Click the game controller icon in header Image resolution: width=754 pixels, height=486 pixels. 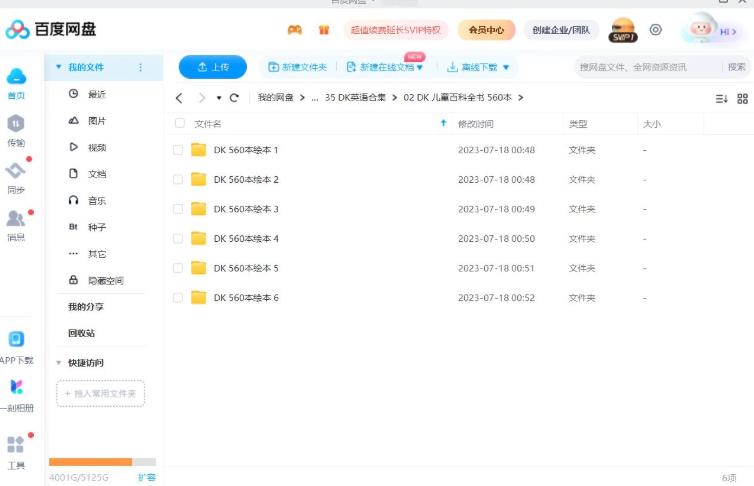(295, 30)
